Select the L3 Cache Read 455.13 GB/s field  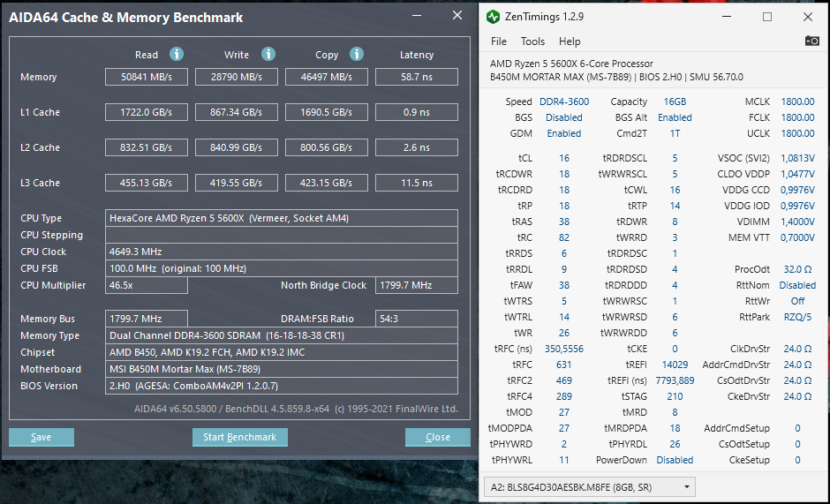146,183
